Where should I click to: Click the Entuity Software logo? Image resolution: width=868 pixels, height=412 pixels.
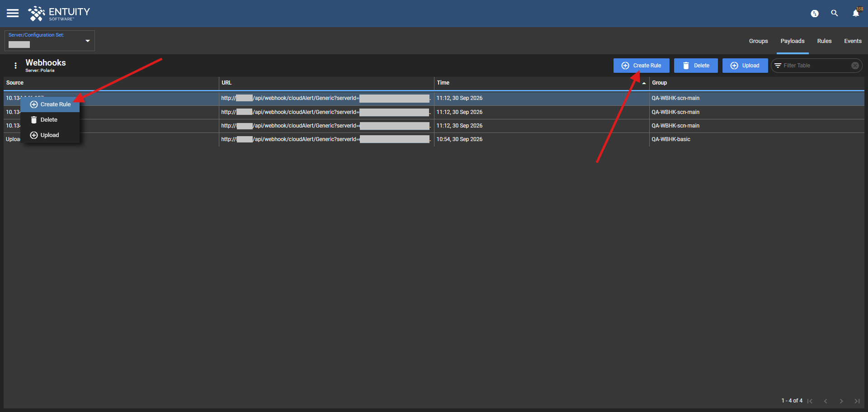(x=59, y=14)
